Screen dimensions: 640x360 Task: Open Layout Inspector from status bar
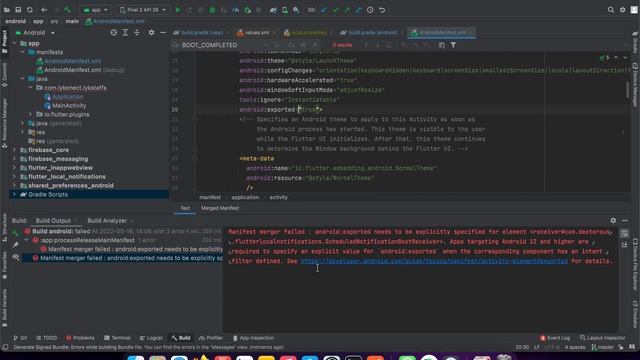[602, 338]
